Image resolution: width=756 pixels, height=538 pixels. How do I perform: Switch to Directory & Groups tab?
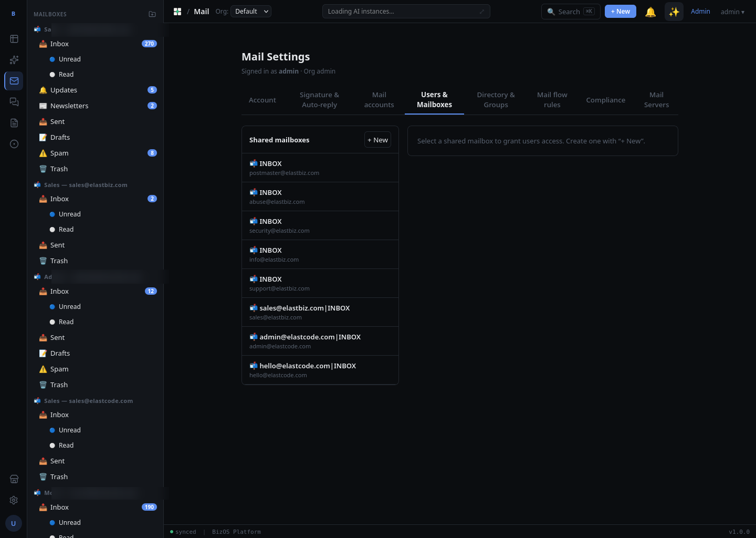click(496, 100)
